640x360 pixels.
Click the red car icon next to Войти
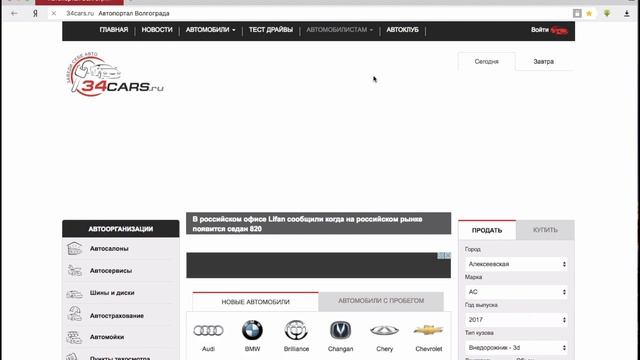(559, 30)
